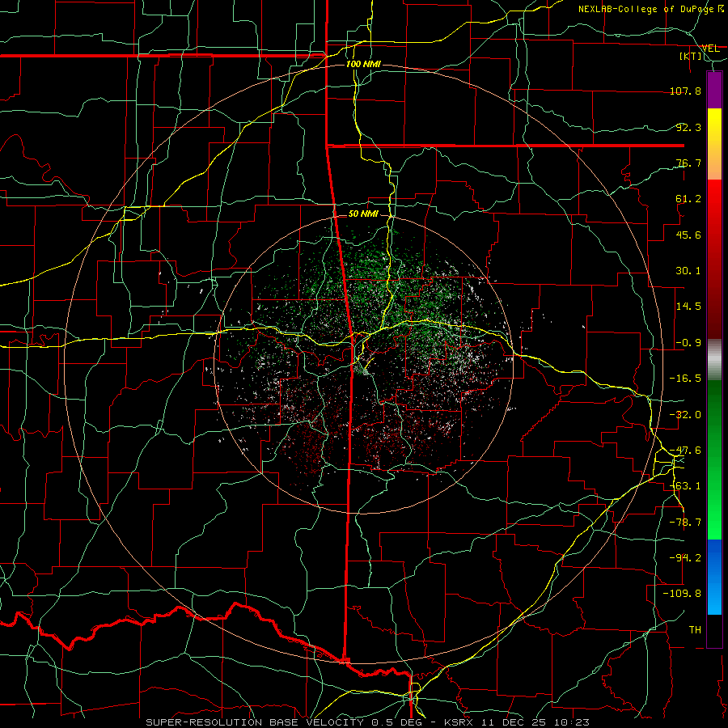The width and height of the screenshot is (728, 728).
Task: Select the 61.2 scale value
Action: click(688, 199)
